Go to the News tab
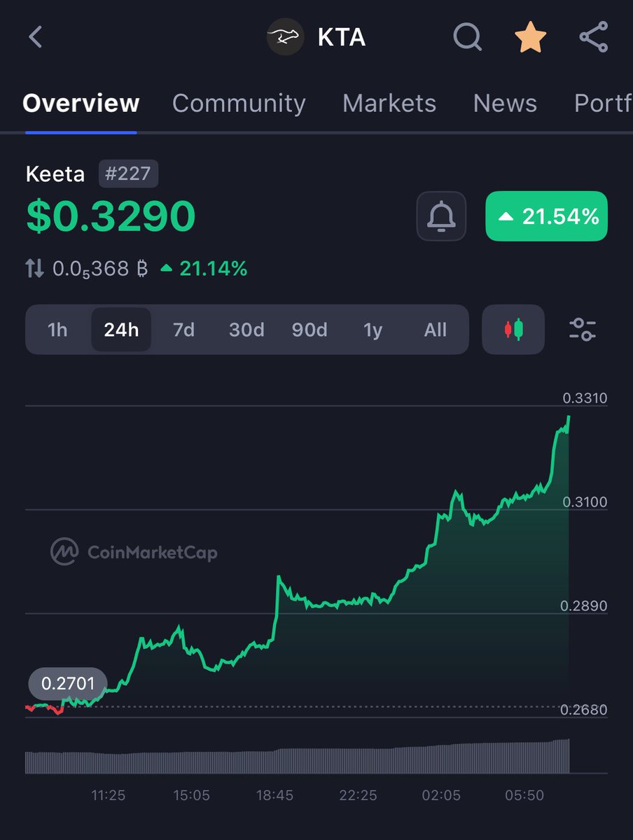This screenshot has height=840, width=633. click(505, 104)
